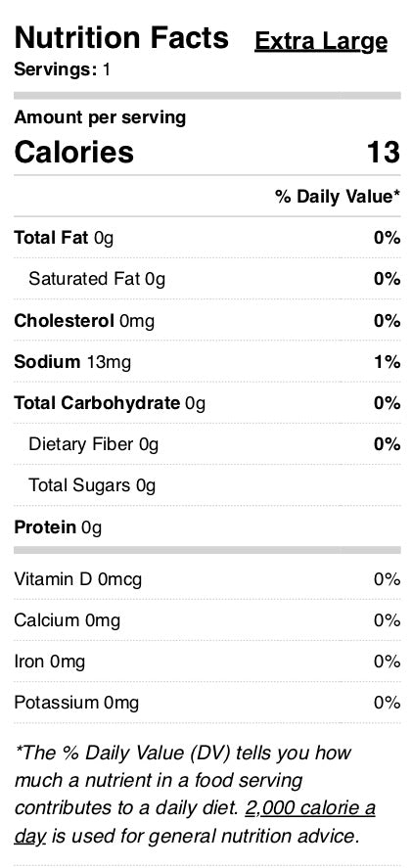Click the Calories value 13

pos(384,153)
